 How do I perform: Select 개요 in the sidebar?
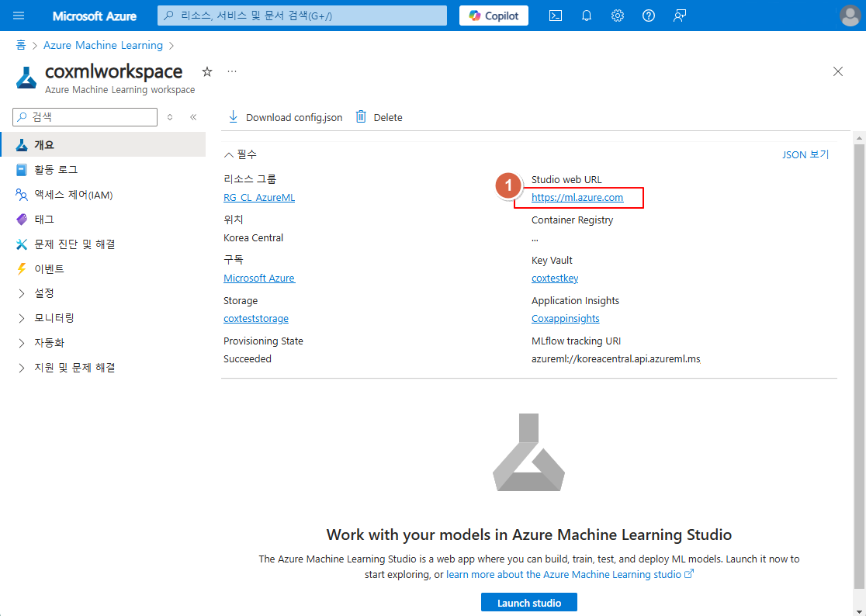[102, 145]
